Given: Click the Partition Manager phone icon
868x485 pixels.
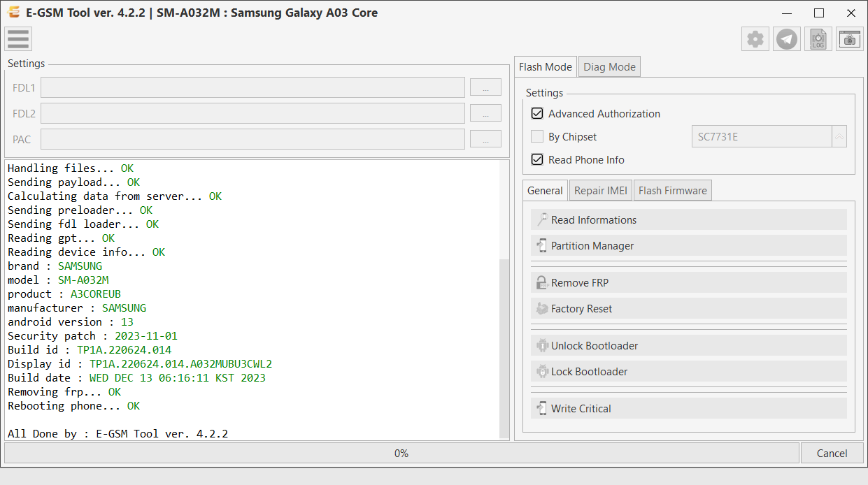Looking at the screenshot, I should coord(542,245).
